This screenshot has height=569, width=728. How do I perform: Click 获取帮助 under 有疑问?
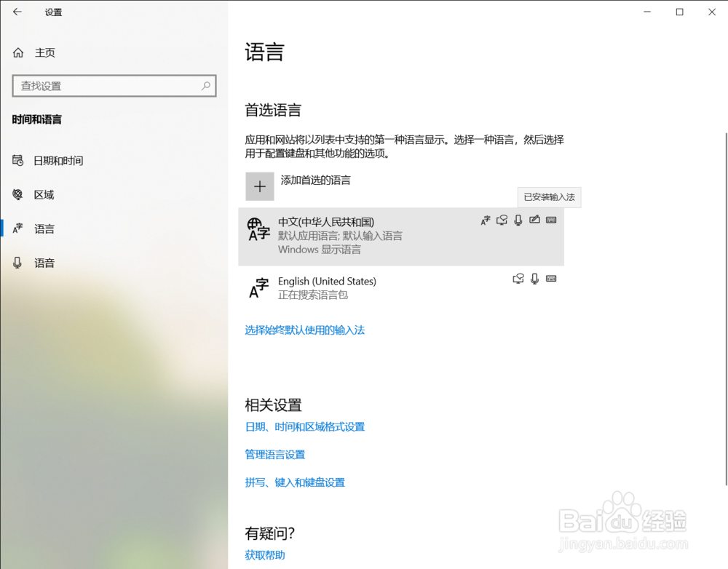(x=264, y=554)
